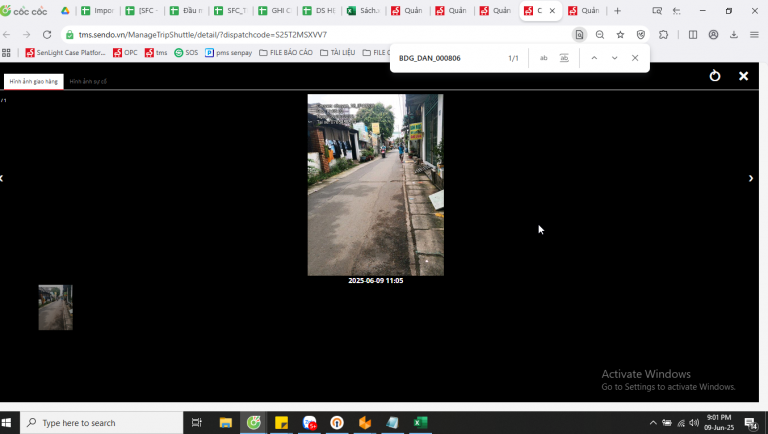Open volume control in the system tray
The height and width of the screenshot is (434, 768).
pos(694,423)
